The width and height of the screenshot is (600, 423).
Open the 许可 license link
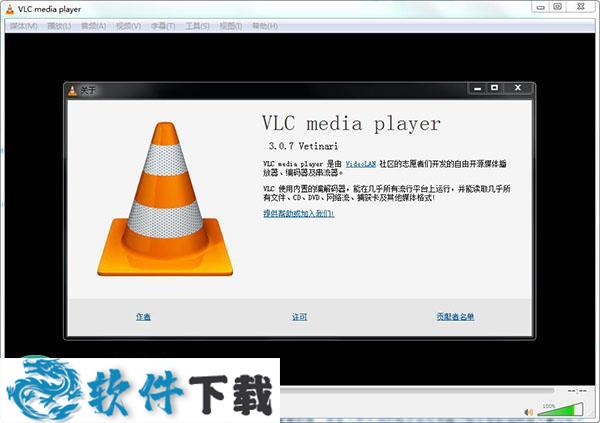coord(299,317)
